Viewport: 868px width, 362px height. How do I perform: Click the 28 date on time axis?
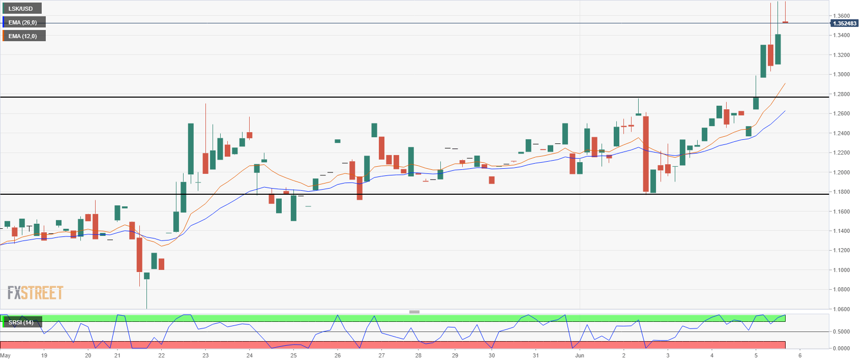click(x=418, y=356)
